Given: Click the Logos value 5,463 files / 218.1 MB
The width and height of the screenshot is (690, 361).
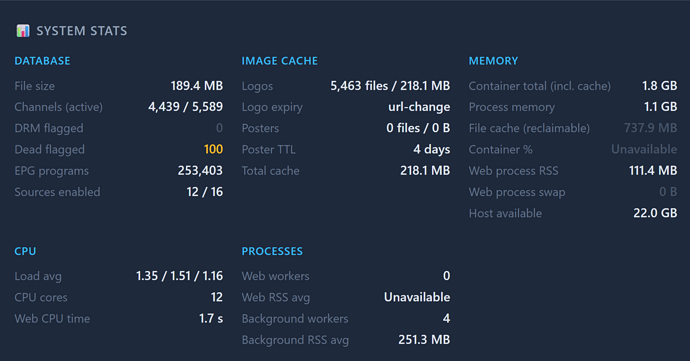Looking at the screenshot, I should [x=390, y=85].
